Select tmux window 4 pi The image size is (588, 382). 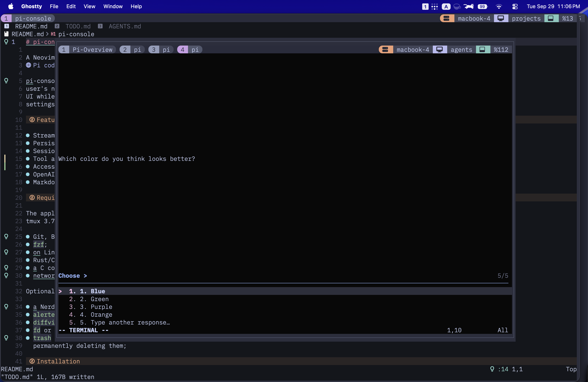tap(190, 50)
